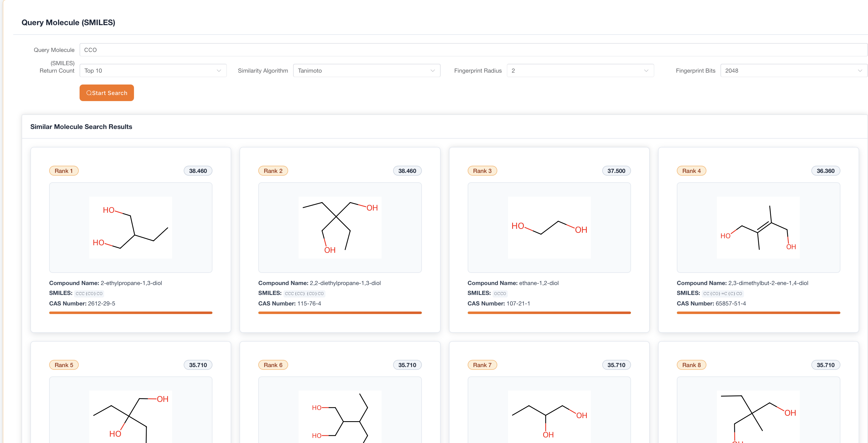Click the 38.460 score of Rank 2
868x443 pixels.
[x=407, y=171]
